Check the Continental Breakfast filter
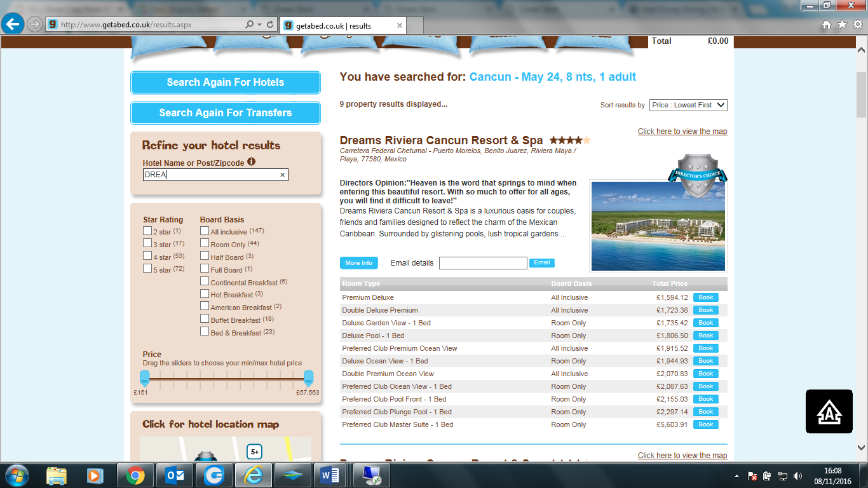Screen dimensions: 868x488 click(x=205, y=281)
